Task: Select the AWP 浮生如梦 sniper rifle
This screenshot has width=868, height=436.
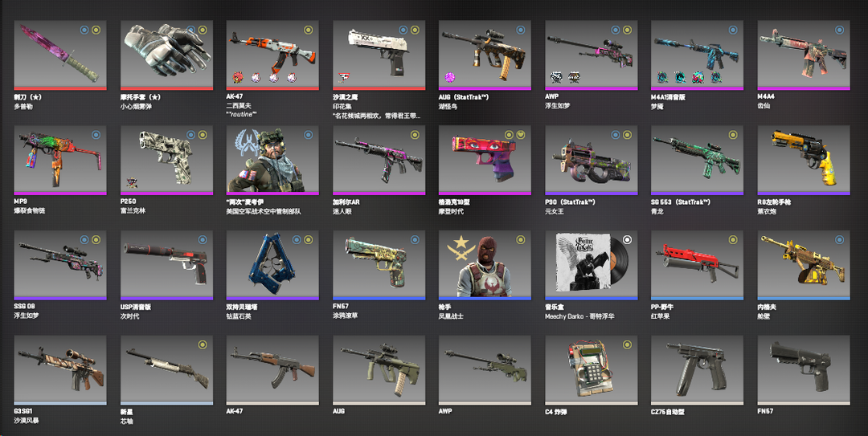Action: (x=592, y=55)
